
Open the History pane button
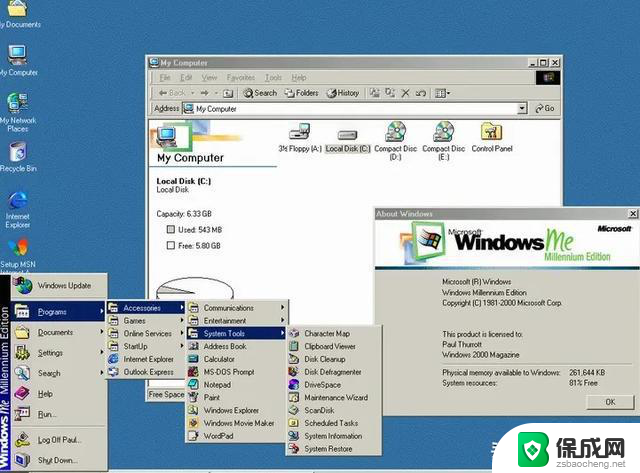tap(343, 93)
